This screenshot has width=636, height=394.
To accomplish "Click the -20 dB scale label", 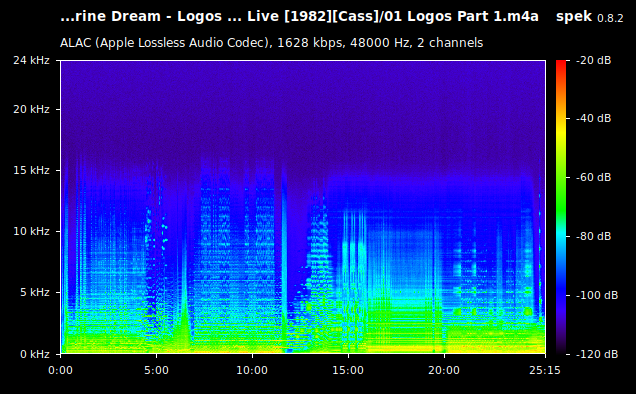I will click(x=593, y=60).
